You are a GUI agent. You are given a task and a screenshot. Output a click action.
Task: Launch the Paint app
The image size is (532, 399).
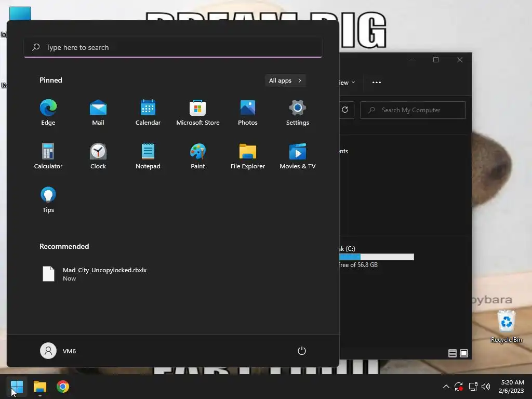tap(198, 156)
